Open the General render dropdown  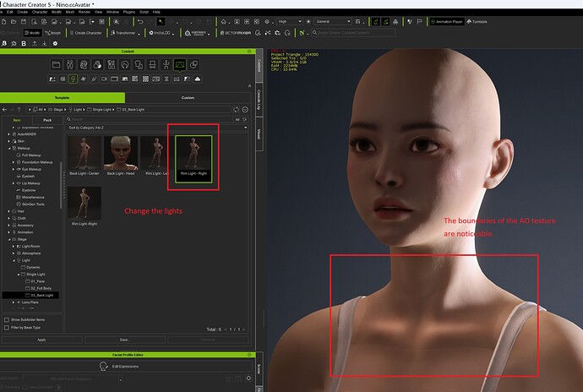[333, 22]
